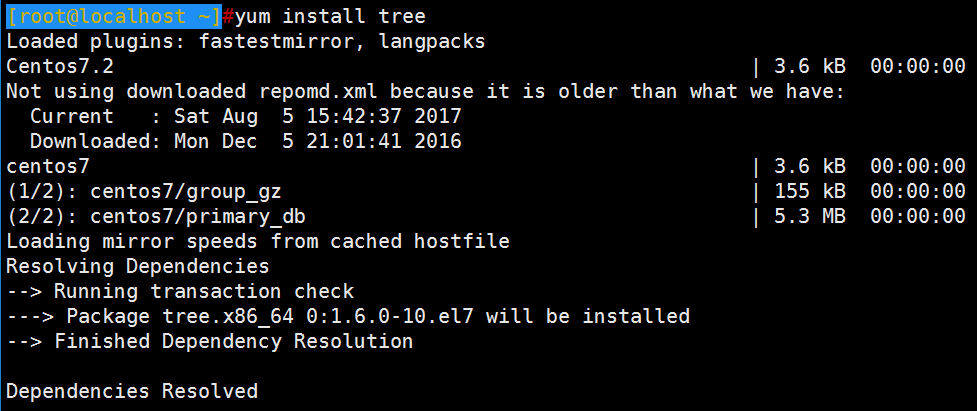Click the 155 kB download size
977x411 pixels.
[x=809, y=191]
